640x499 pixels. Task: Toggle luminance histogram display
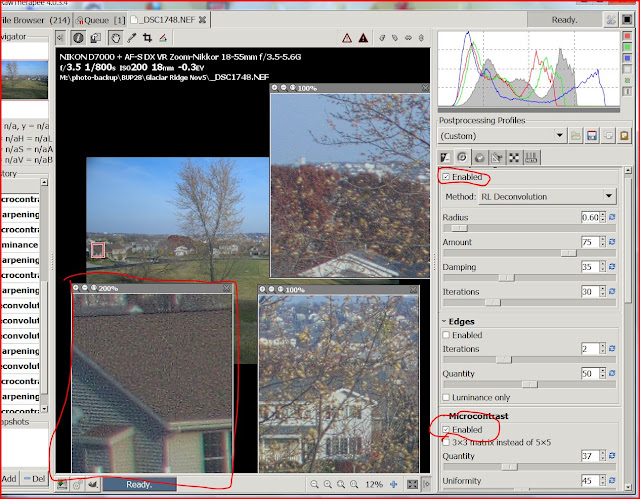[627, 69]
